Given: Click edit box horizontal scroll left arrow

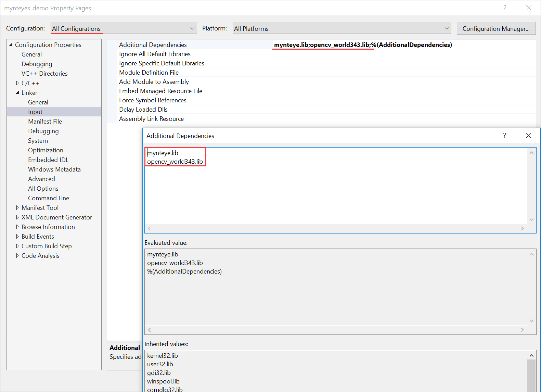Looking at the screenshot, I should click(150, 228).
